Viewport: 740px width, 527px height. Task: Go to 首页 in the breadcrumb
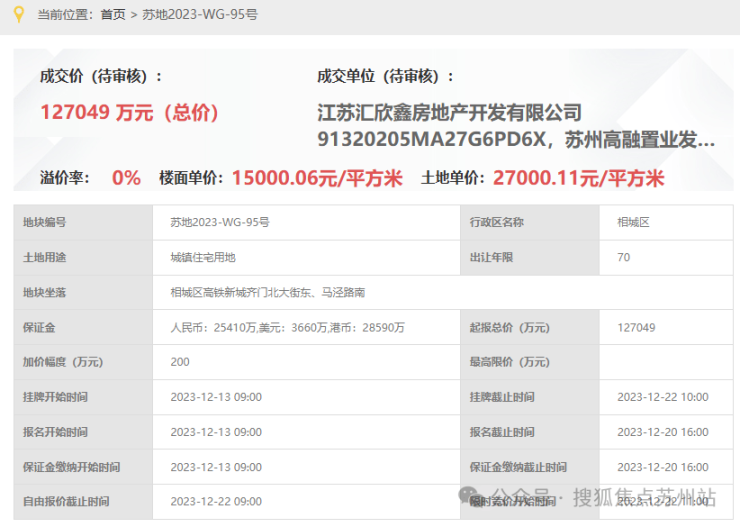coord(113,15)
